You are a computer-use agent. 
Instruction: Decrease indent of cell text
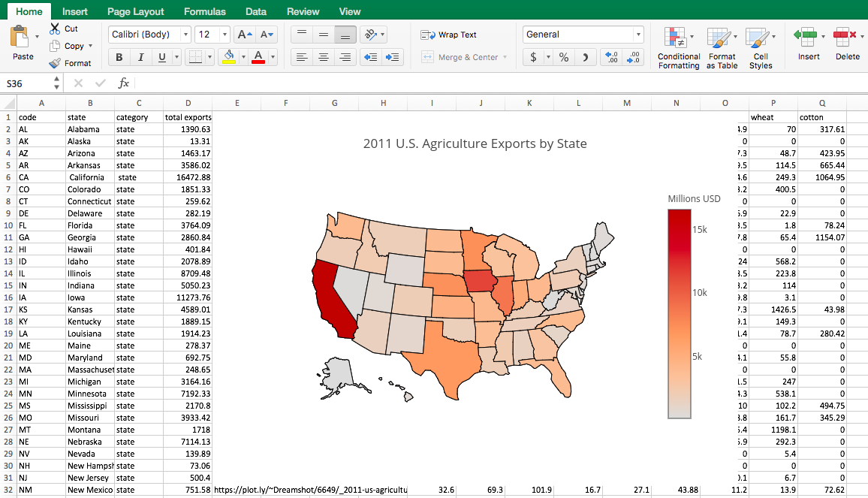tap(371, 57)
